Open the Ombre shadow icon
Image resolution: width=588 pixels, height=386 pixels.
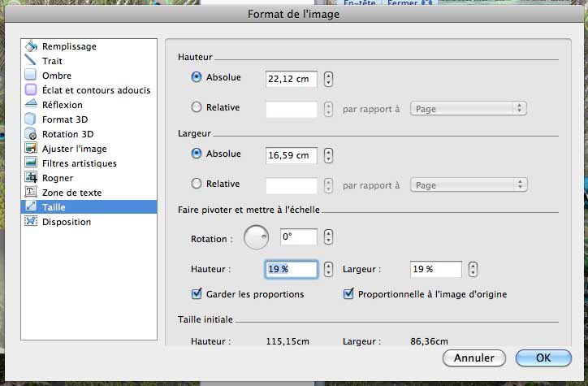point(32,76)
